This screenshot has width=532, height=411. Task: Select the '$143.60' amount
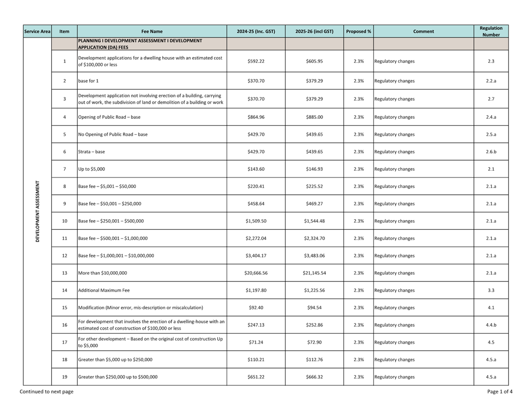(256, 169)
